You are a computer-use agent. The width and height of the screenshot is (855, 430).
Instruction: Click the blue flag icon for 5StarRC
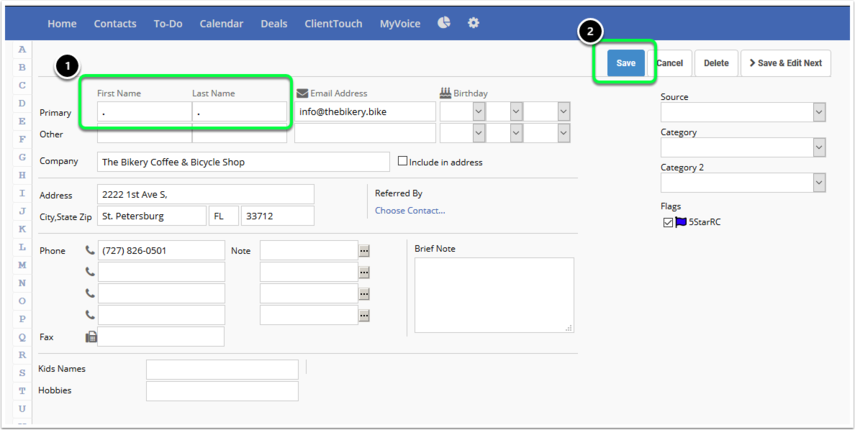pyautogui.click(x=681, y=222)
